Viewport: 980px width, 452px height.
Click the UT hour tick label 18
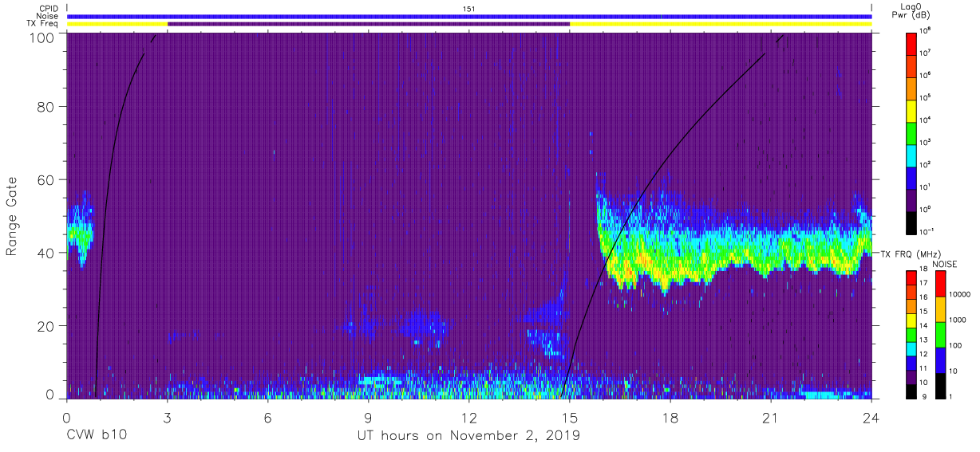pyautogui.click(x=670, y=417)
